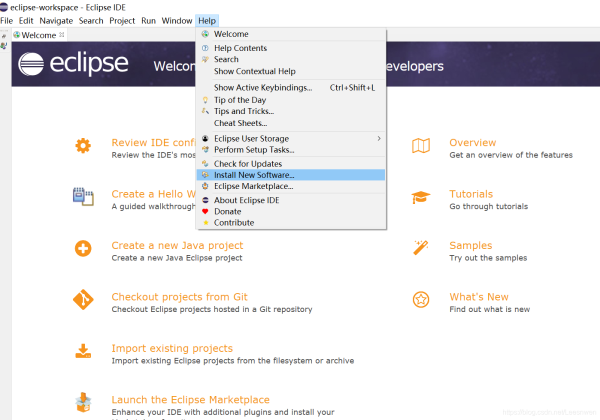Image resolution: width=600 pixels, height=420 pixels.
Task: Click the gear icon beside Review IDE configuration
Action: pos(83,146)
